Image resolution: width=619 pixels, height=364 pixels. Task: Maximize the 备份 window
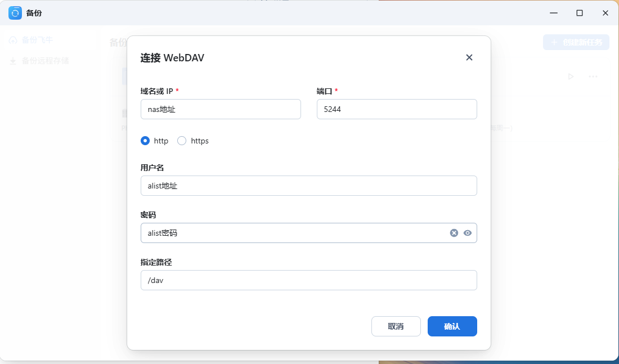580,13
